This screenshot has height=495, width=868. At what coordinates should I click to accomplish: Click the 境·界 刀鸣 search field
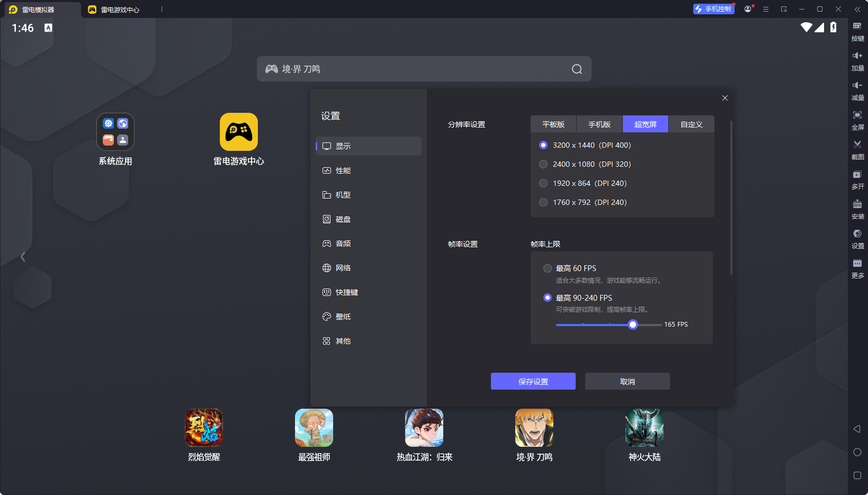[x=424, y=69]
